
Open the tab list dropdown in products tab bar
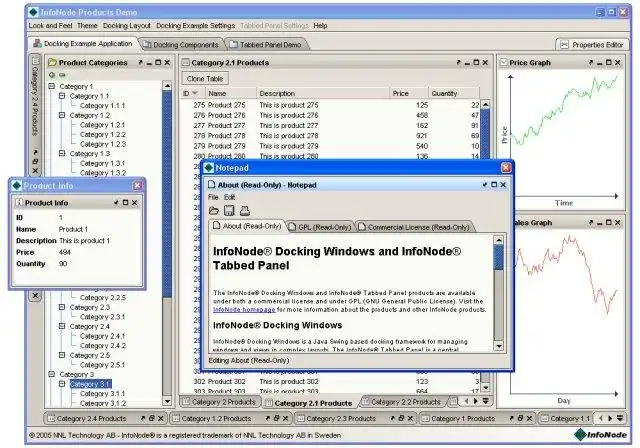point(486,401)
